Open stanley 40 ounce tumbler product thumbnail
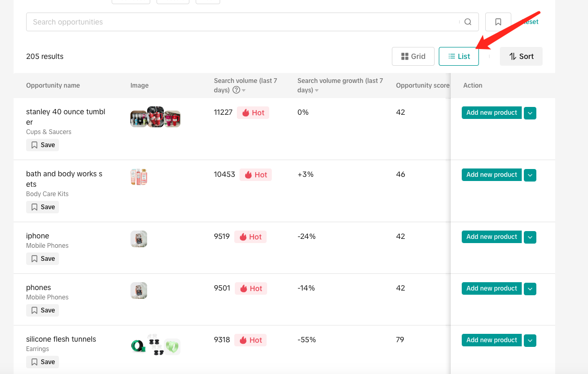This screenshot has height=374, width=588. click(155, 117)
